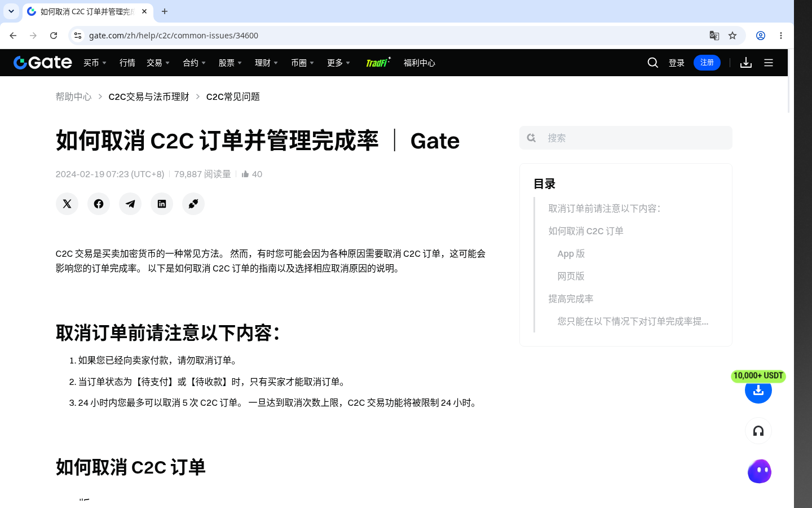Image resolution: width=812 pixels, height=508 pixels.
Task: Click the floating blue download button
Action: (758, 390)
